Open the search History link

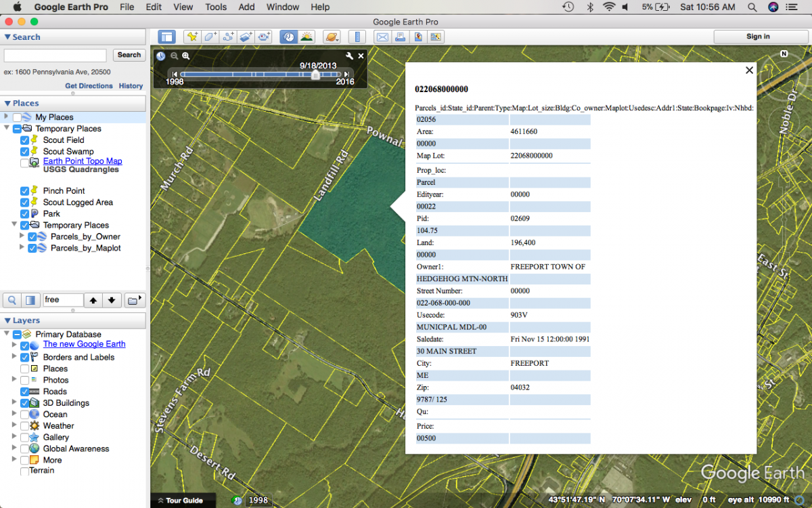tap(131, 86)
